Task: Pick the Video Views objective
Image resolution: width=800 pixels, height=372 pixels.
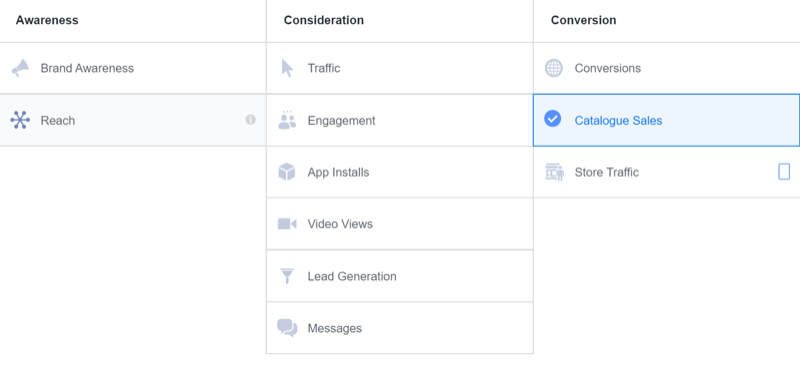Action: click(399, 224)
